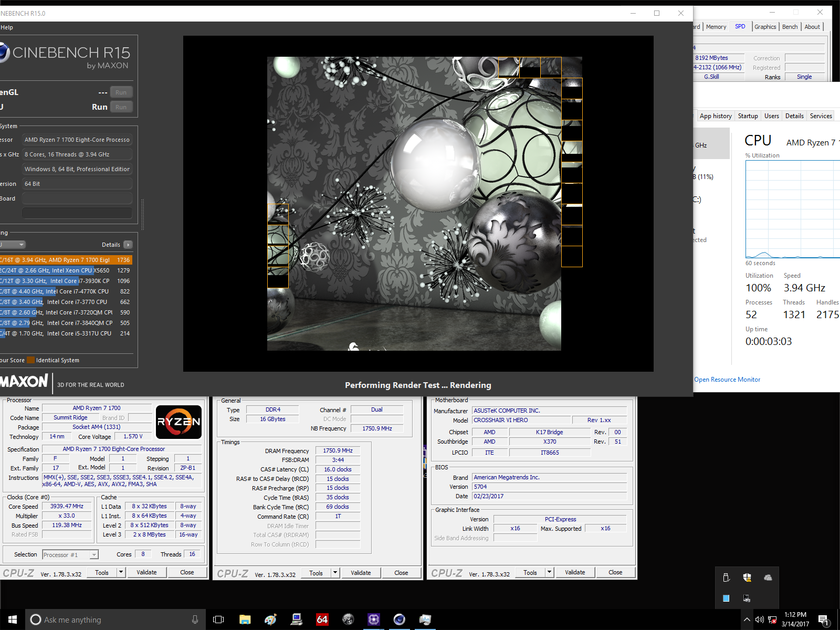Click the Cortana circle icon
This screenshot has width=840, height=630.
(x=36, y=619)
